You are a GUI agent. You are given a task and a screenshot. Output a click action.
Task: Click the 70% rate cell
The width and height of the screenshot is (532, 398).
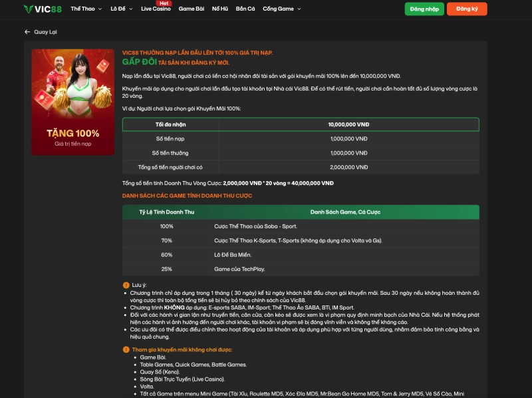[167, 241]
